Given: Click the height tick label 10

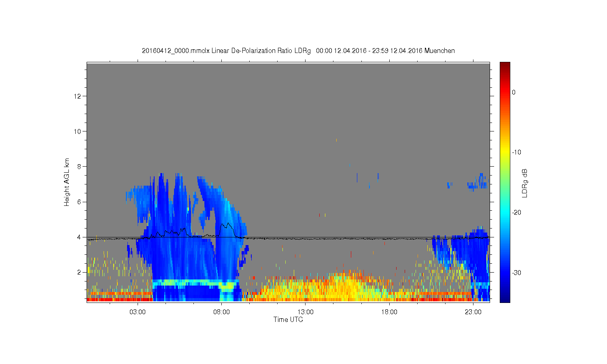Looking at the screenshot, I should 78,131.
